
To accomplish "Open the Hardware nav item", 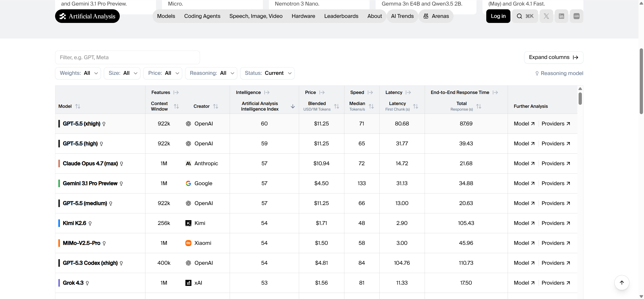I will pyautogui.click(x=303, y=16).
